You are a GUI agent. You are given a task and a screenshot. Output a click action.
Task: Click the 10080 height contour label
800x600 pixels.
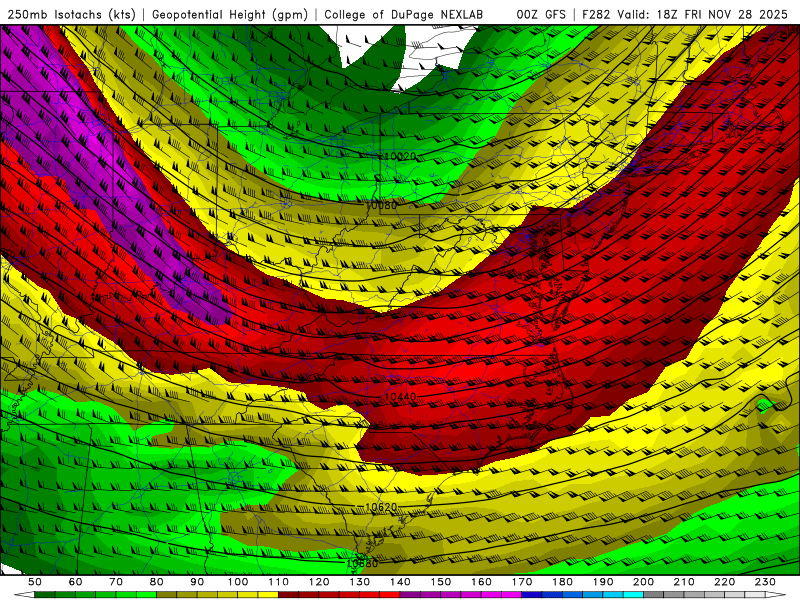tap(382, 205)
